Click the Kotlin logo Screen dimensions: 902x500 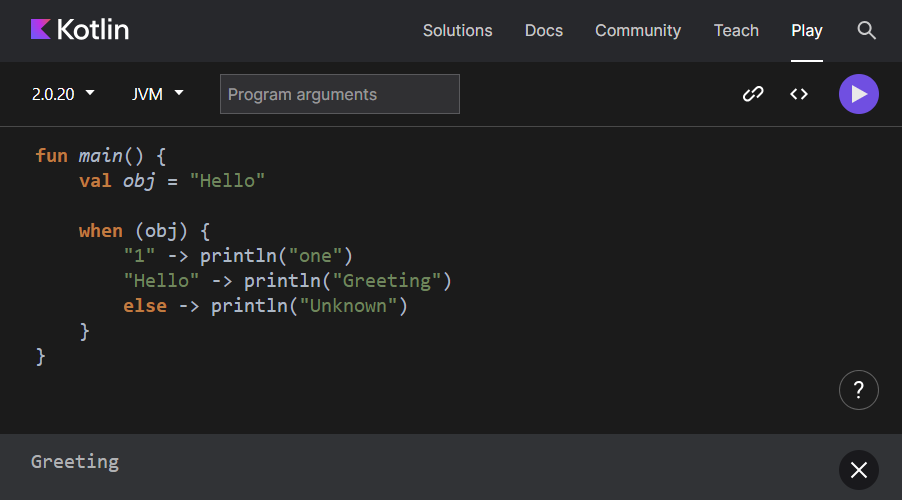pyautogui.click(x=79, y=29)
